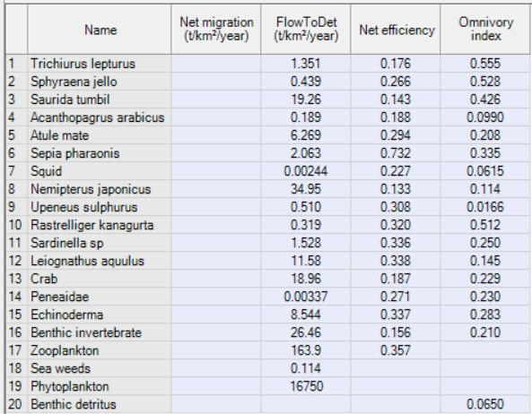Select the Trichiurus lepturus row name
The height and width of the screenshot is (414, 532).
pos(100,64)
